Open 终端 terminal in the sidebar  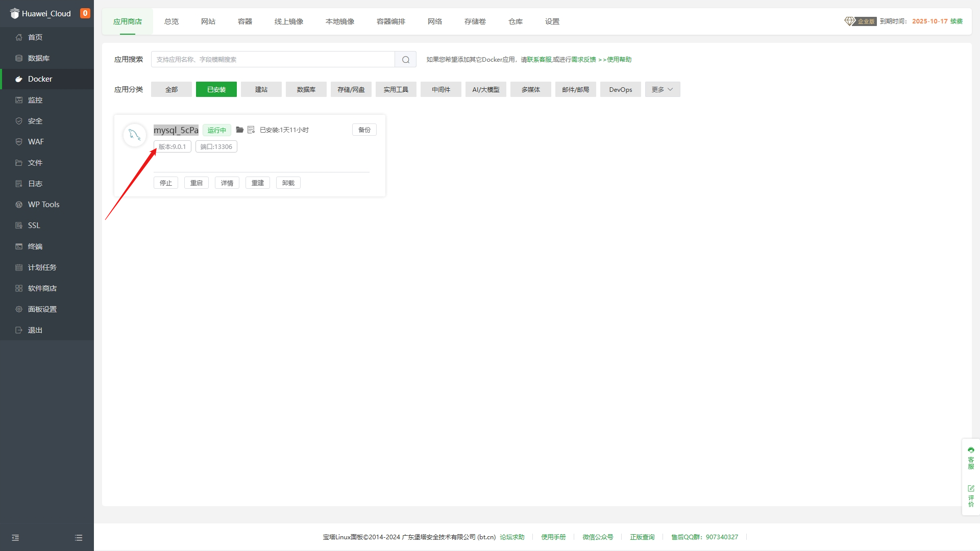click(x=47, y=246)
